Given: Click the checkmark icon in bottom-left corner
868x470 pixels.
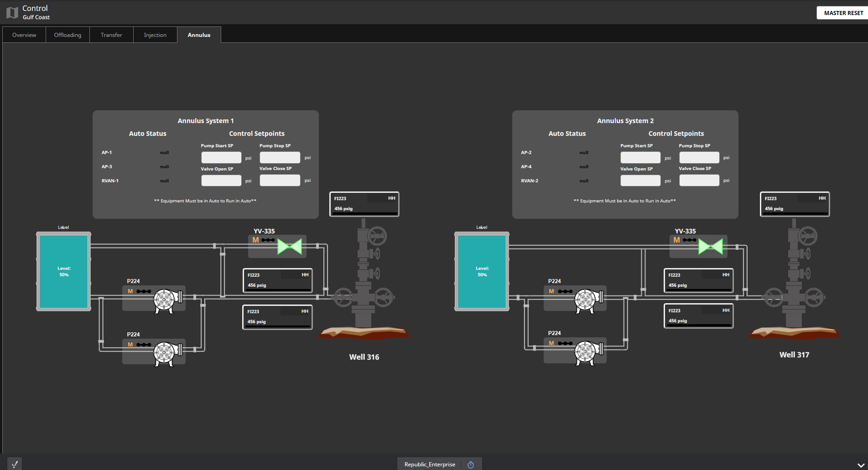Looking at the screenshot, I should 15,464.
